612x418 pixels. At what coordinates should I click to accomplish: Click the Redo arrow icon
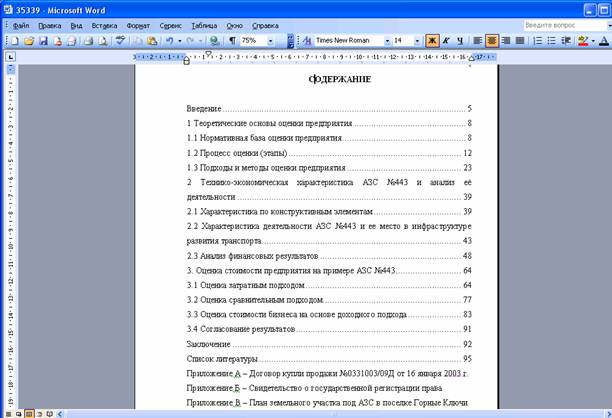pyautogui.click(x=190, y=41)
